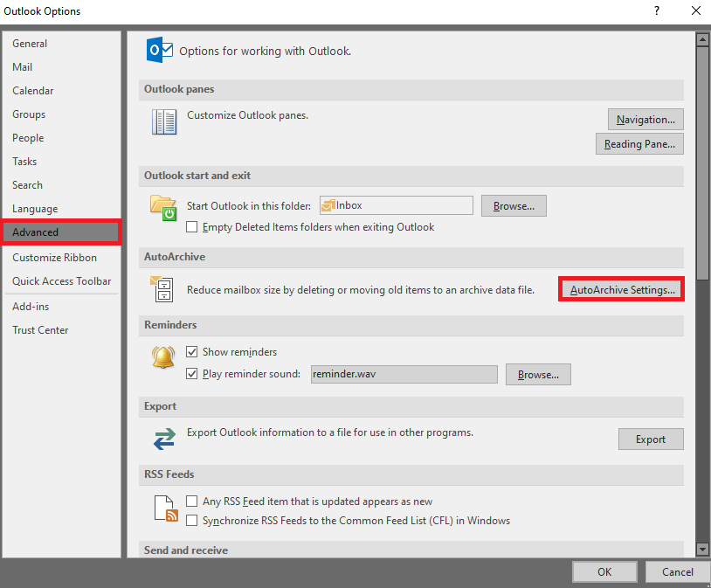Click the start folder Inbox field

point(397,205)
